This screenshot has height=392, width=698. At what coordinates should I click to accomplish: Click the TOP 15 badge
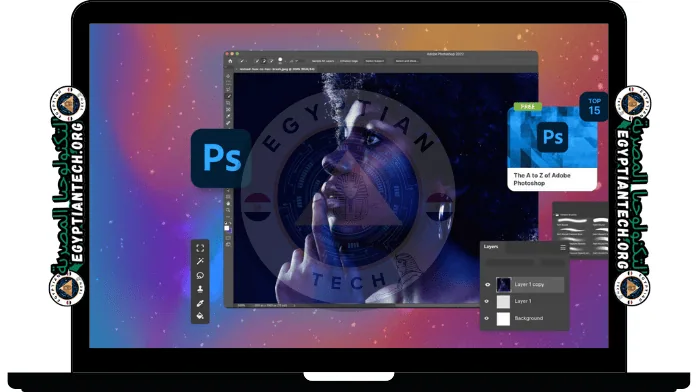594,107
